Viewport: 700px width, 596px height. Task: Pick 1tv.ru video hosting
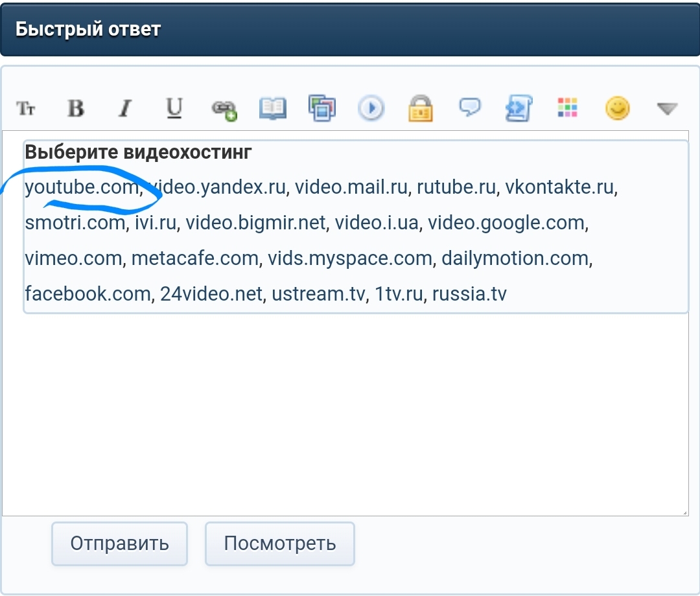[x=399, y=294]
